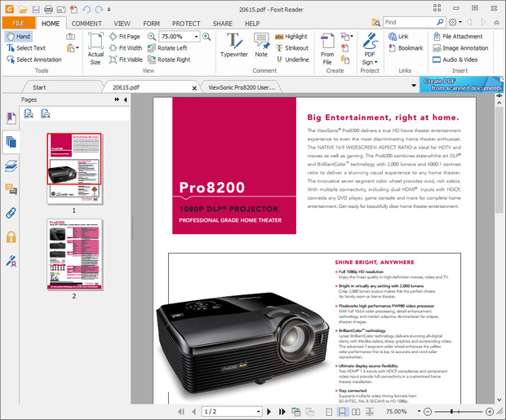Rotate the page right

click(169, 60)
